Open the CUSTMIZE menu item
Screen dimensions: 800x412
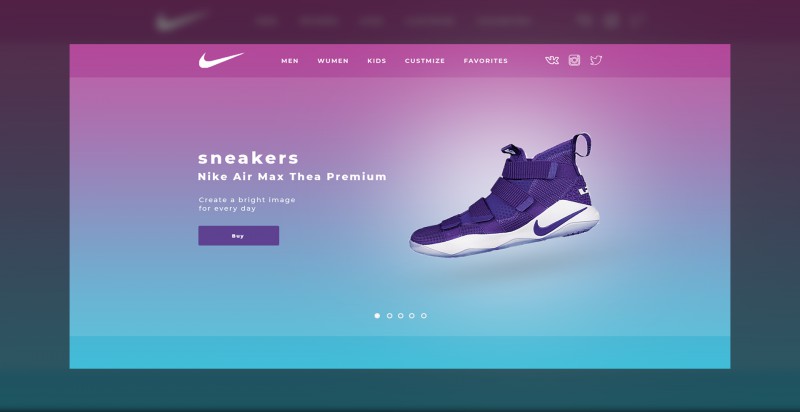424,61
